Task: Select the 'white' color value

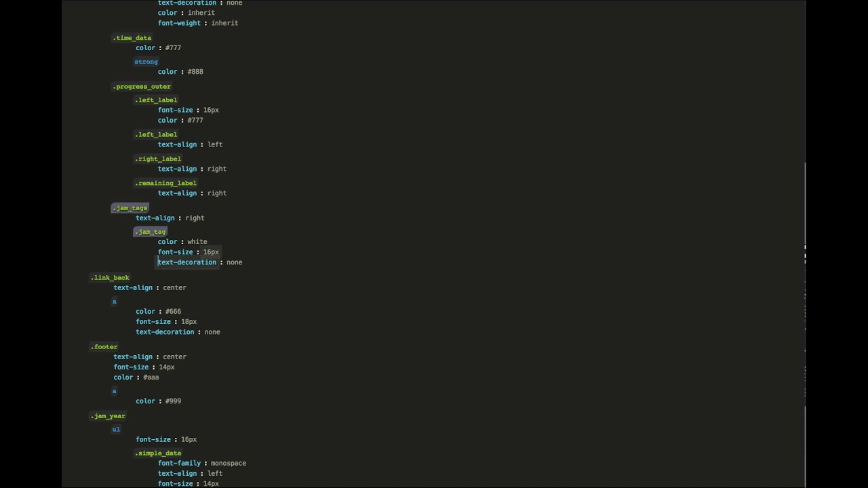Action: coord(197,242)
